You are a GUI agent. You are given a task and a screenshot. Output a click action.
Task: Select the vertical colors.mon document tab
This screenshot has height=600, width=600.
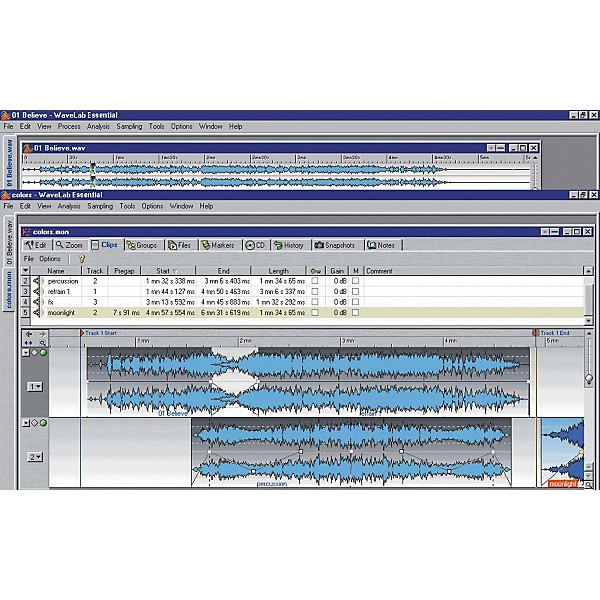click(x=9, y=290)
